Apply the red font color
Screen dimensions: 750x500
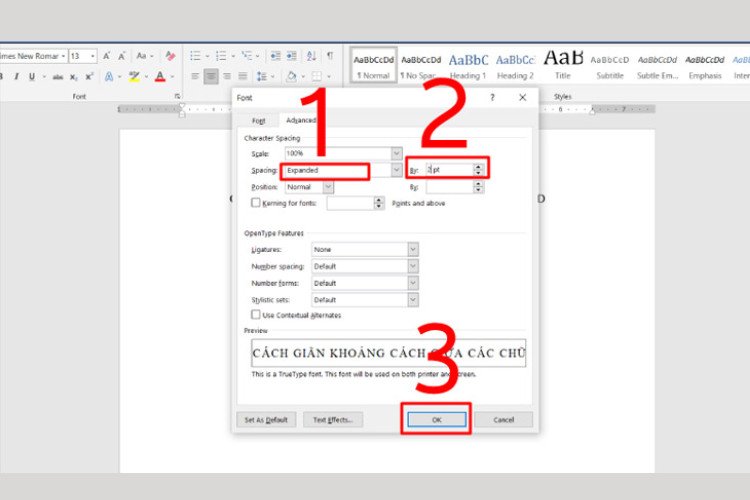point(160,77)
